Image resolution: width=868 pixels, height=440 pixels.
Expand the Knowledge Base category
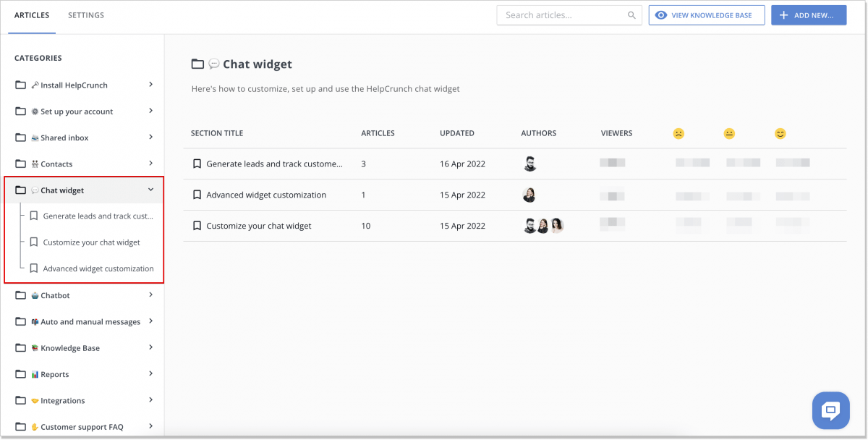click(151, 347)
